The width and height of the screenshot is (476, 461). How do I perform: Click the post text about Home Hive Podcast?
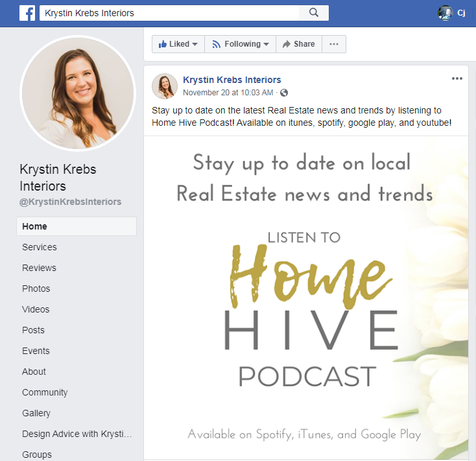pyautogui.click(x=302, y=117)
